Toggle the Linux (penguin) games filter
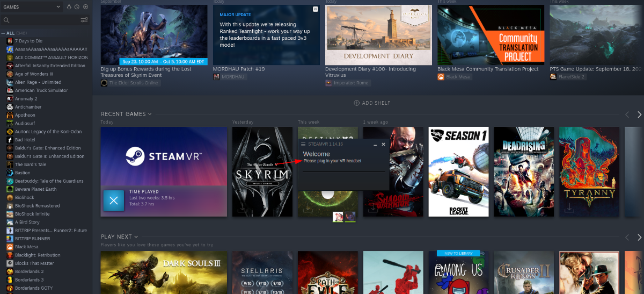Screen dimensions: 644x294 69,7
